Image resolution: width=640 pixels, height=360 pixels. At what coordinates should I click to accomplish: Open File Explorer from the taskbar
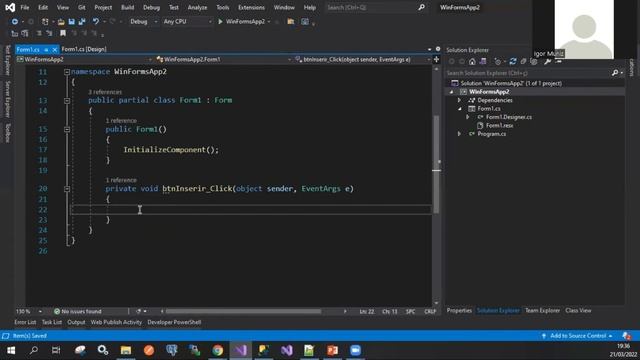point(126,350)
